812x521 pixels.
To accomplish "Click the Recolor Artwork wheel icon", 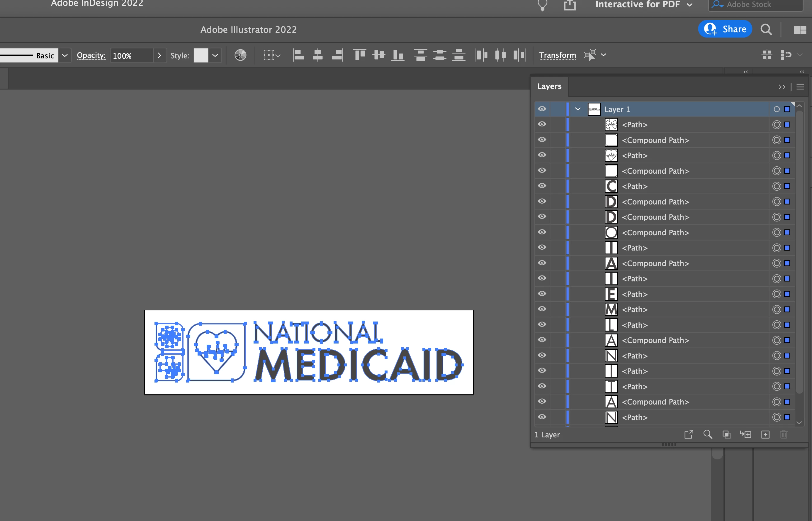I will pyautogui.click(x=240, y=55).
